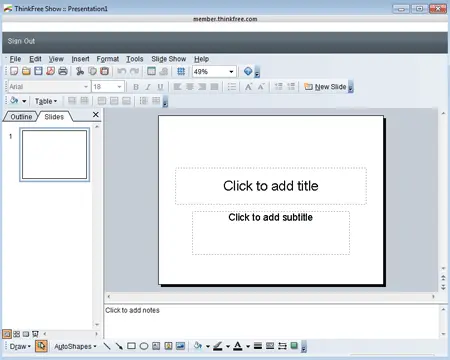The height and width of the screenshot is (360, 450).
Task: Click the Export to PDF icon
Action: click(51, 71)
